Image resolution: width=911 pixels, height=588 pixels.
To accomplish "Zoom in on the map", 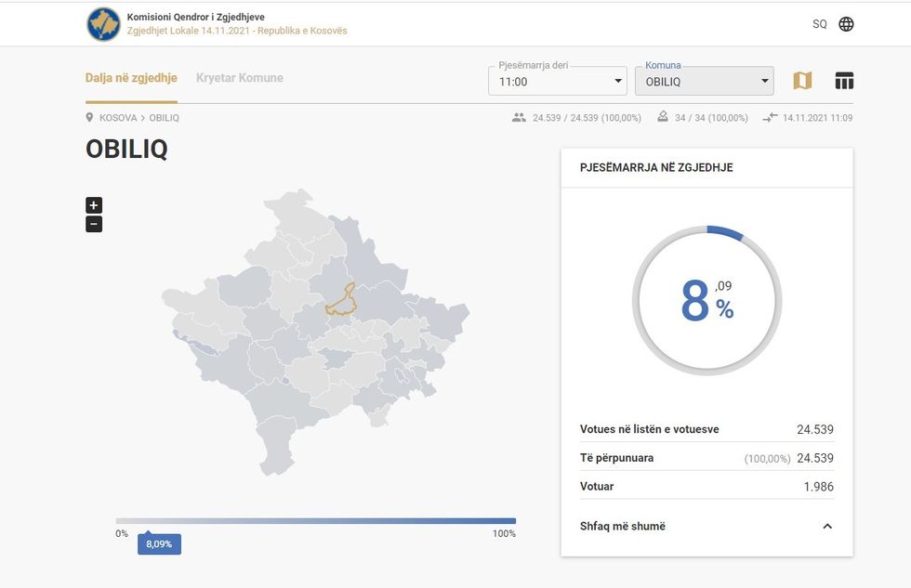I will point(94,205).
